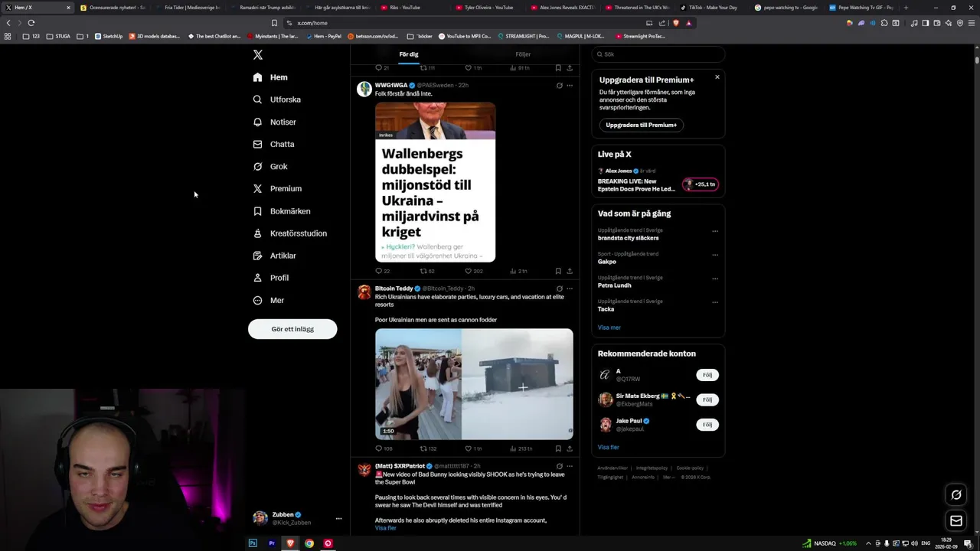Reply to the Wallenberg post
The image size is (980, 551).
click(382, 271)
